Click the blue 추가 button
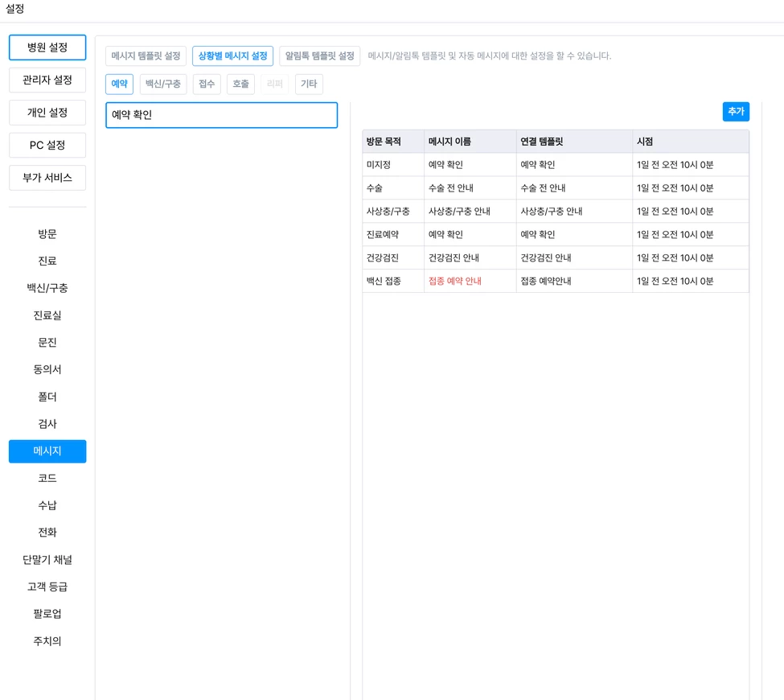 [735, 112]
